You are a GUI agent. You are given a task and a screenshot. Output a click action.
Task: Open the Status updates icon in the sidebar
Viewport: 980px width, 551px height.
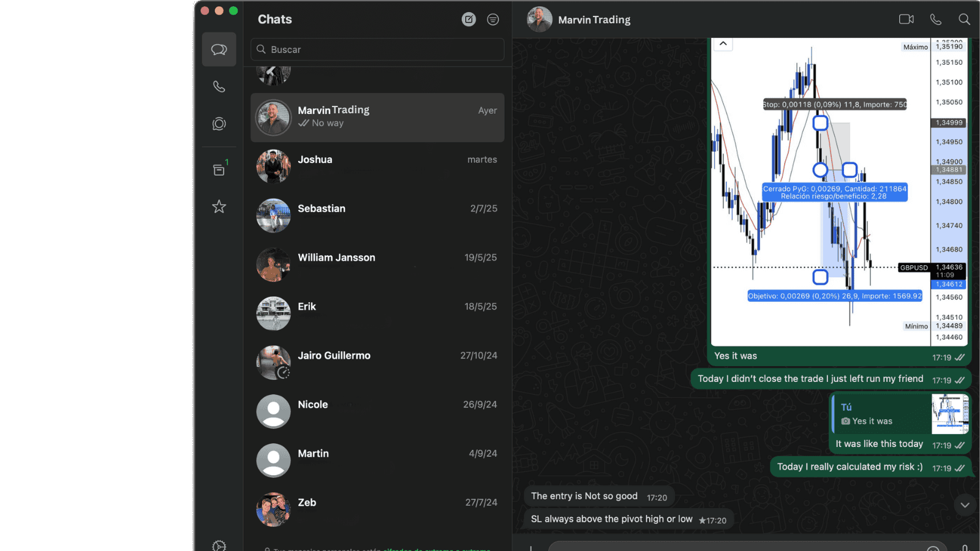219,124
